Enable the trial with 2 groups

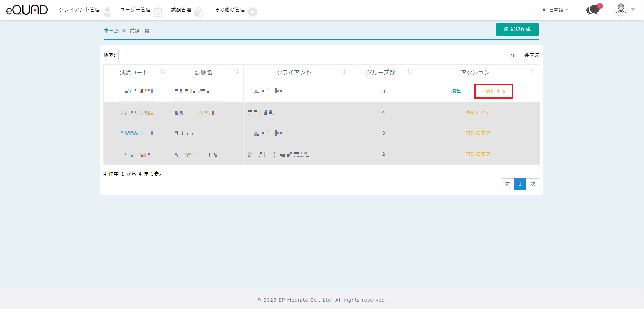pos(478,154)
